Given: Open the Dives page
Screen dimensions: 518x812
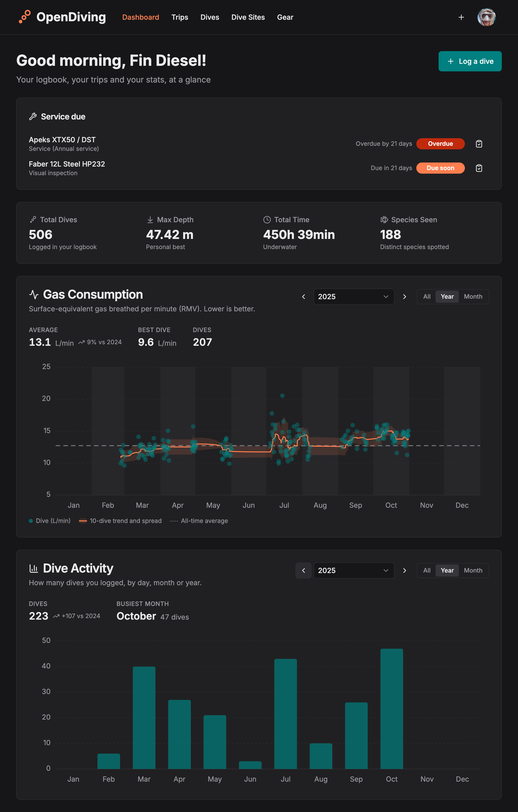Looking at the screenshot, I should tap(210, 17).
